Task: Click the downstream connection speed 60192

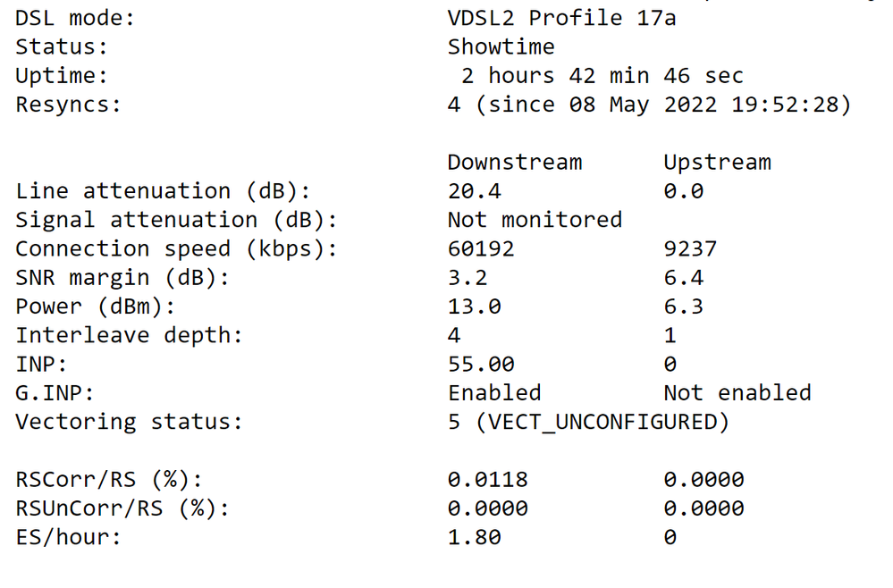Action: tap(481, 249)
